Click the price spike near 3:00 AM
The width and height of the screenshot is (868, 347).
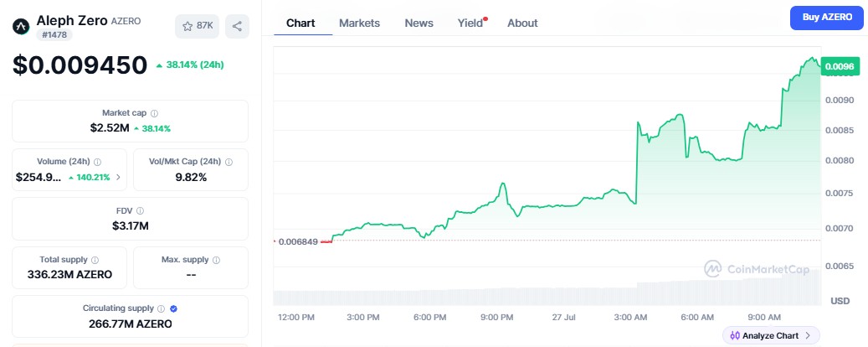(639, 122)
